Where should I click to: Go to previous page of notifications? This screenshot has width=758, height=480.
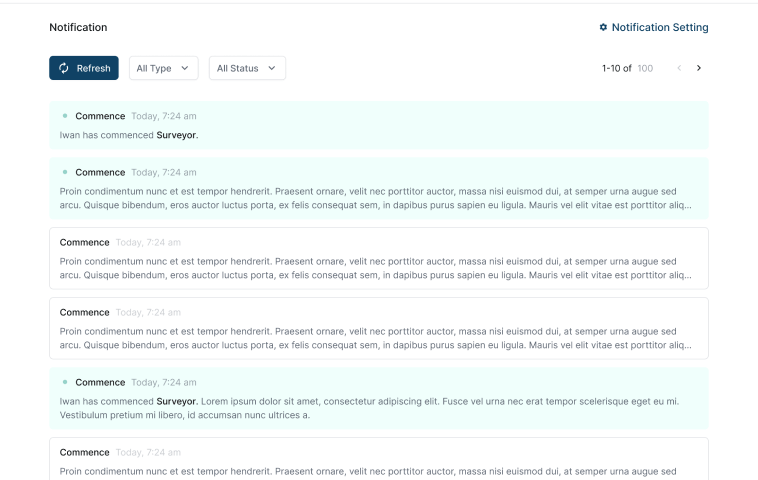[679, 68]
